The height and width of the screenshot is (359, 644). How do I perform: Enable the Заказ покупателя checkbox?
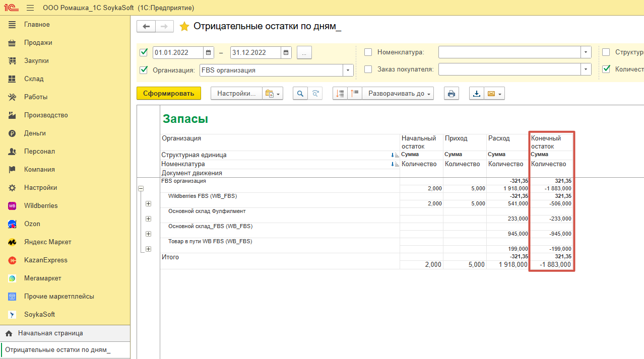(x=368, y=69)
